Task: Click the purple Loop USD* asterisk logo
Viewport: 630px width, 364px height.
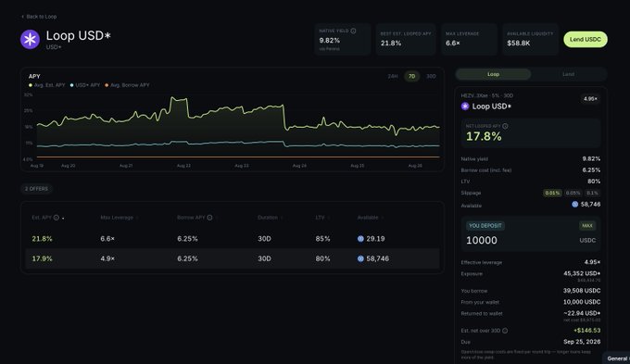Action: pyautogui.click(x=31, y=40)
